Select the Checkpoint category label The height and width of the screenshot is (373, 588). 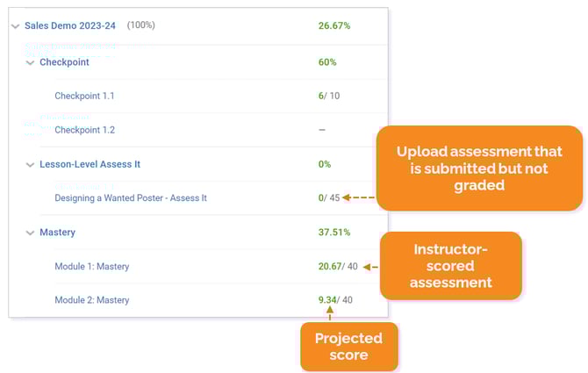[64, 62]
